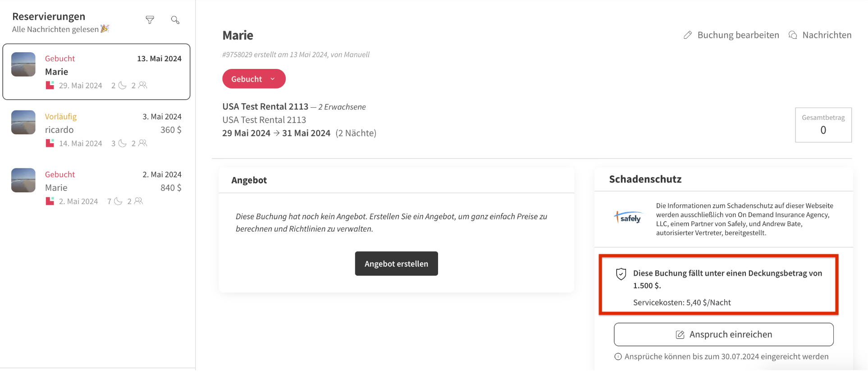868x373 pixels.
Task: Switch to Marie's reservation dated 2. Mai 2024
Action: pyautogui.click(x=96, y=187)
